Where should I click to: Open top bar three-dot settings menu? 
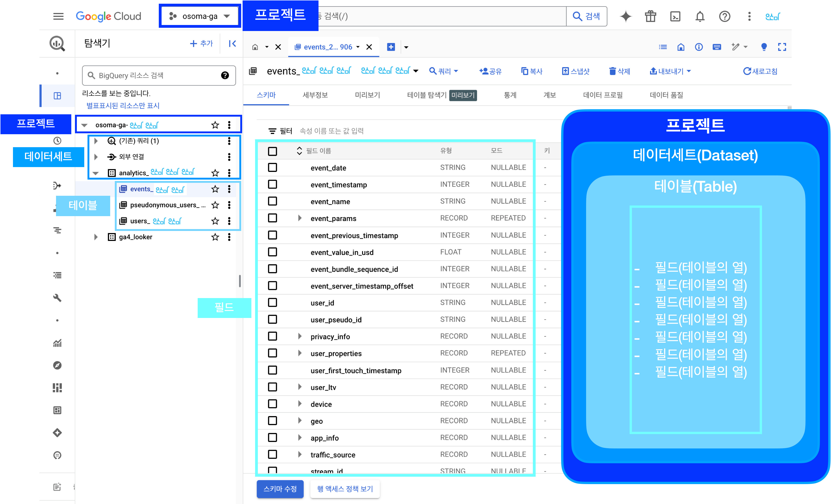point(749,16)
